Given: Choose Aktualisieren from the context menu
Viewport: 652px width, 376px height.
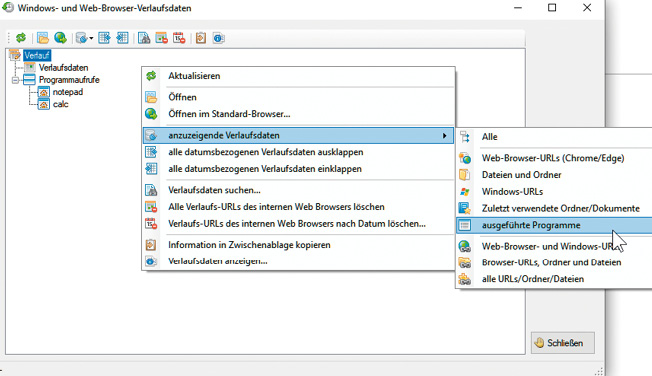Looking at the screenshot, I should coord(298,76).
